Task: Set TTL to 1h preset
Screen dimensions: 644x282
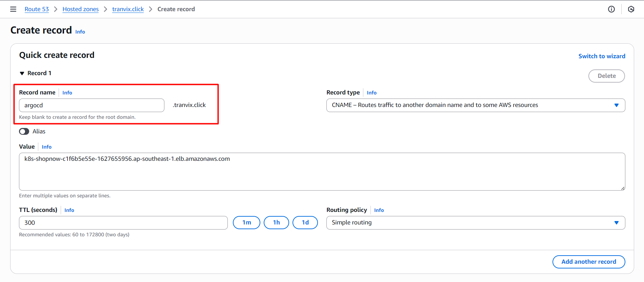Action: 276,223
